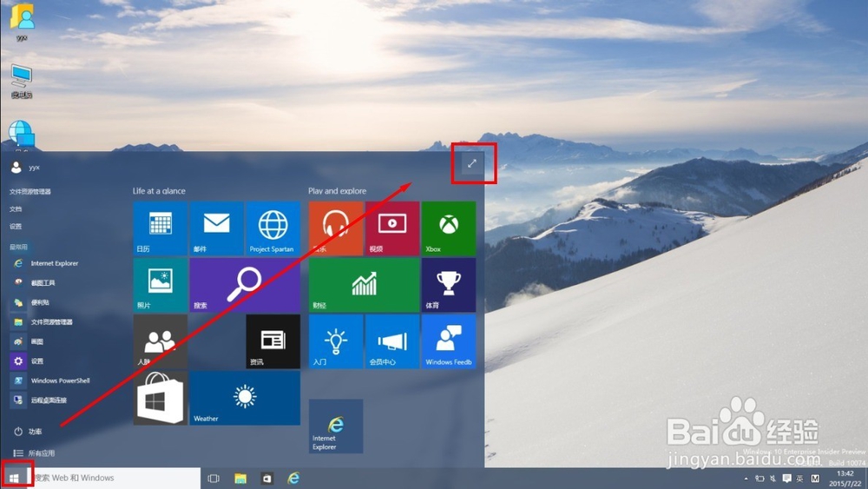Screen dimensions: 868x489
Task: Open the purple 搜索 Search tile
Action: point(245,285)
